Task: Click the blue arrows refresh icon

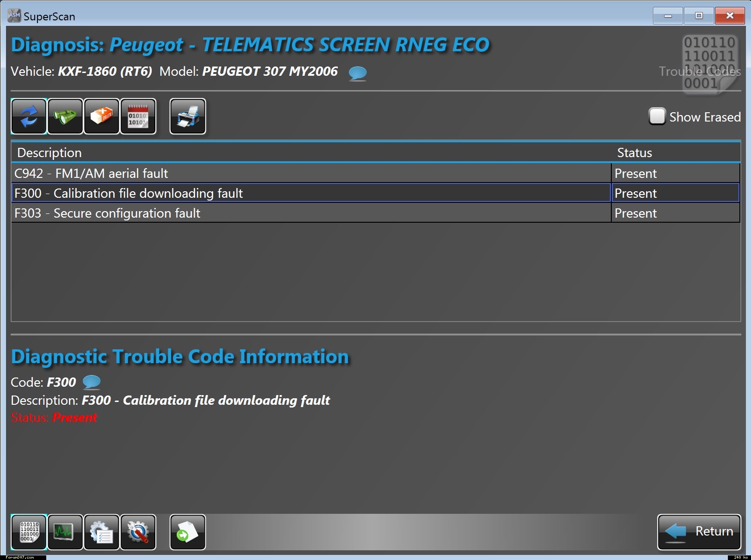Action: point(29,116)
